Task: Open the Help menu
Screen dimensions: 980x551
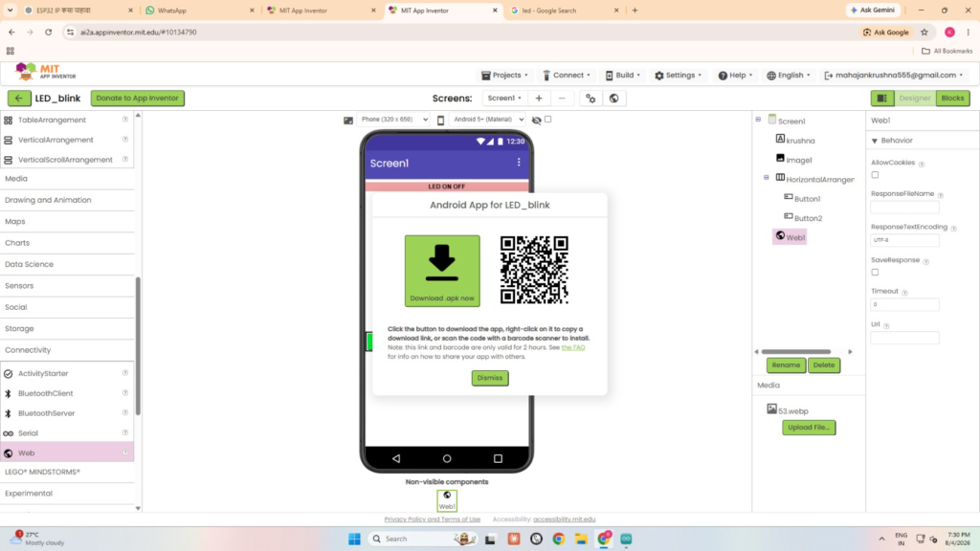Action: tap(736, 75)
